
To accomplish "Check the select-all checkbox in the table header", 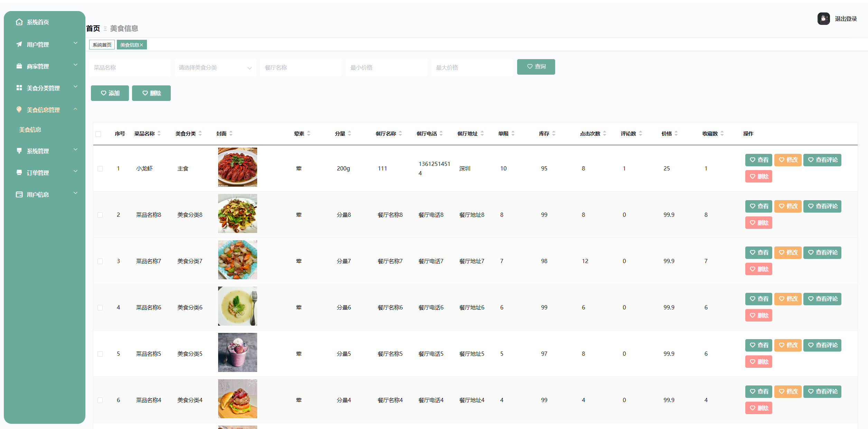I will [99, 134].
